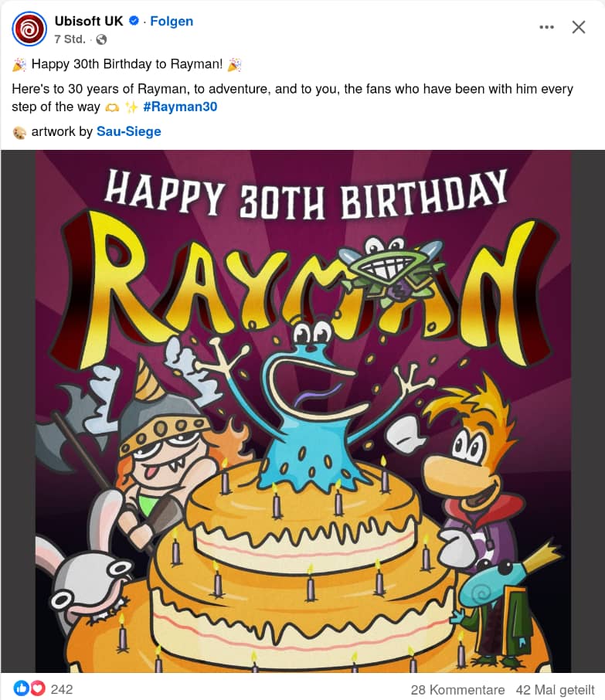This screenshot has height=700, width=605.
Task: View the '42 Mal geteilt' shares
Action: (x=556, y=689)
